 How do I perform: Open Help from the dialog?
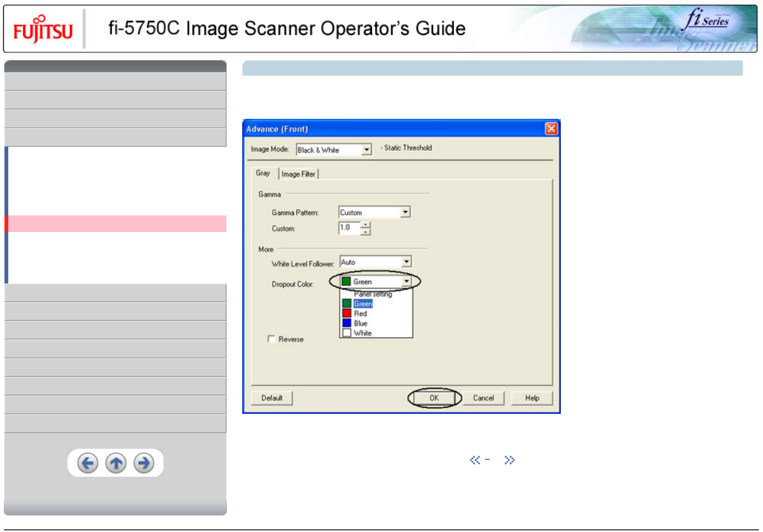point(532,398)
